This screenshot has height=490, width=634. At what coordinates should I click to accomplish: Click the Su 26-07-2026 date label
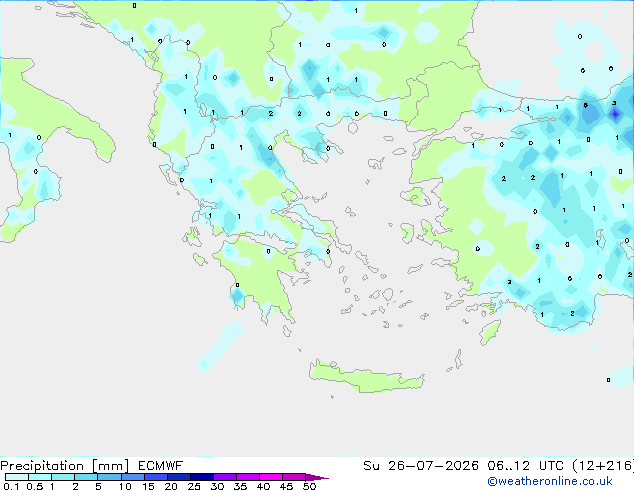(x=421, y=466)
